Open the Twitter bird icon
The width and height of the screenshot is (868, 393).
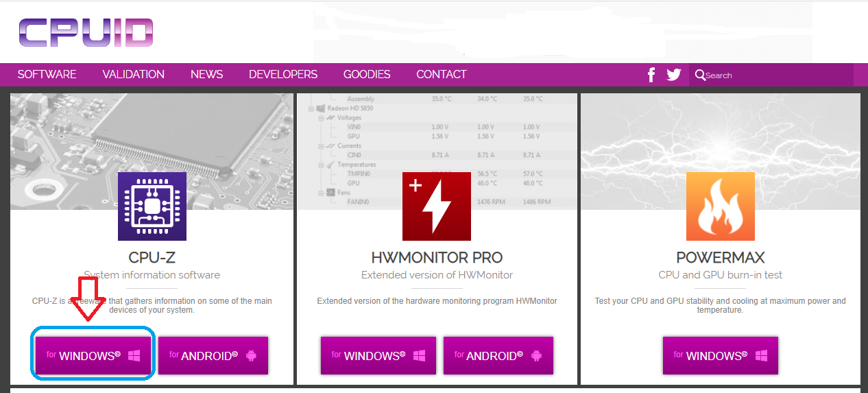pos(674,75)
